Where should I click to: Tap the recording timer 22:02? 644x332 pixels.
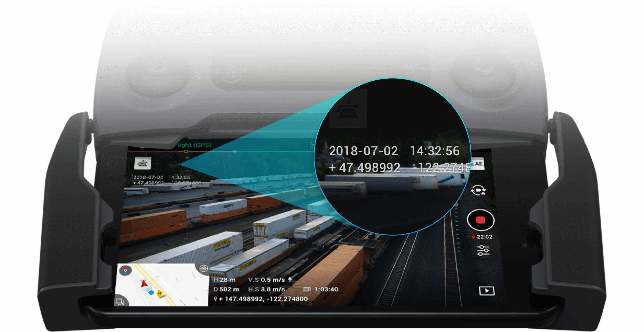click(484, 237)
